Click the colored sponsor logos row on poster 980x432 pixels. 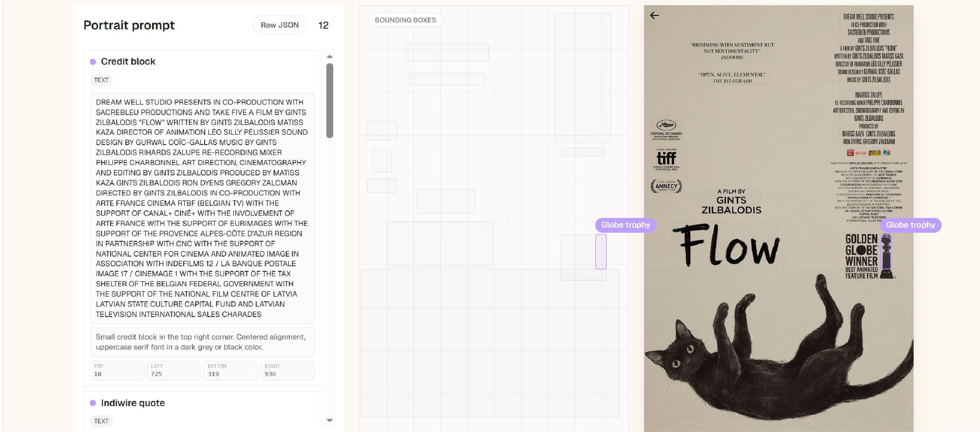[869, 153]
